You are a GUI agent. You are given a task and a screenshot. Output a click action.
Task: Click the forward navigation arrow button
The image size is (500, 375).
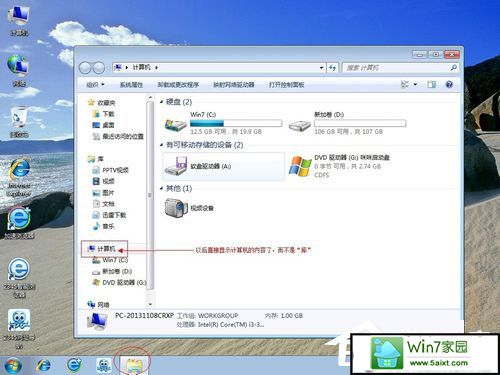pyautogui.click(x=99, y=68)
